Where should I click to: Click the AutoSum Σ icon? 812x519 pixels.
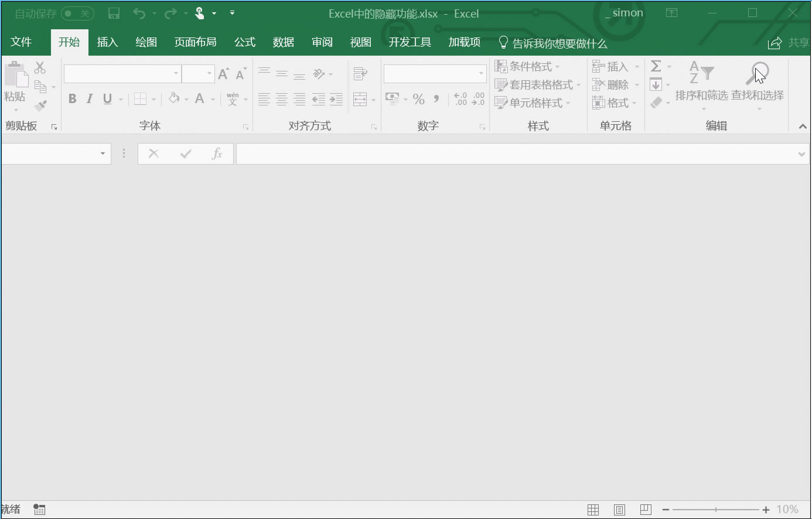pos(656,66)
